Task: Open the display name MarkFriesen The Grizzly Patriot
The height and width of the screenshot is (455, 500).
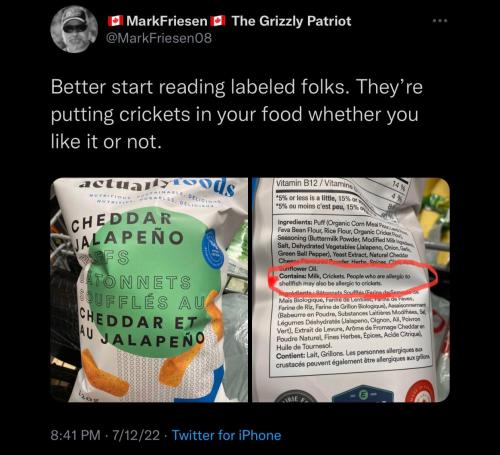Action: (x=229, y=21)
